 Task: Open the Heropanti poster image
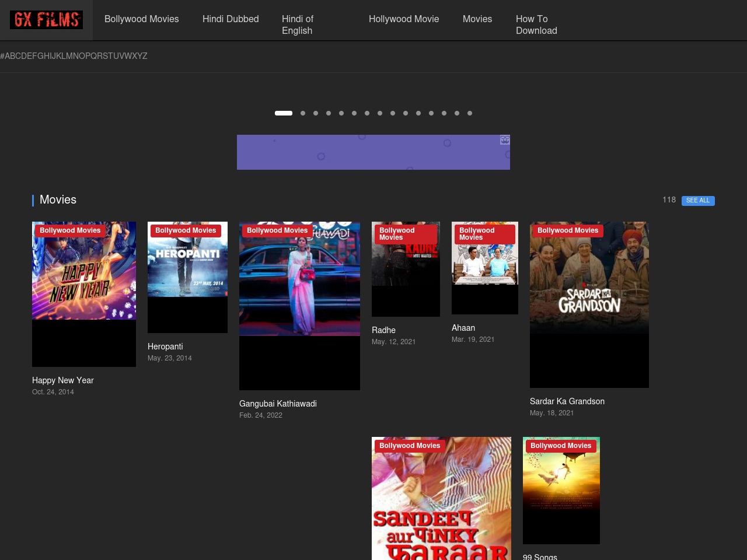click(187, 277)
